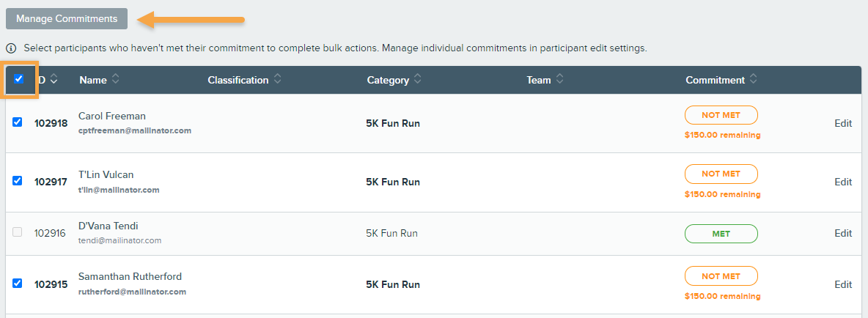Click the info icon beside the instructions
The width and height of the screenshot is (868, 318).
(x=11, y=48)
